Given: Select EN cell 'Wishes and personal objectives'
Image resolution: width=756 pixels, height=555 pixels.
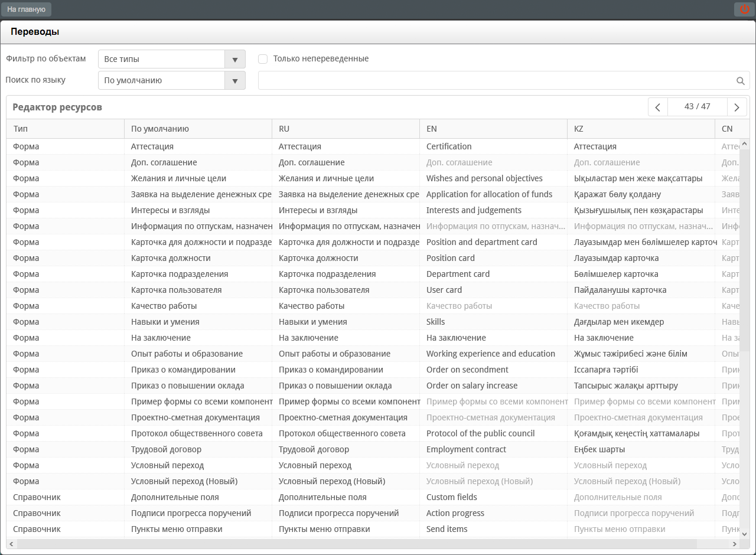Looking at the screenshot, I should 494,178.
